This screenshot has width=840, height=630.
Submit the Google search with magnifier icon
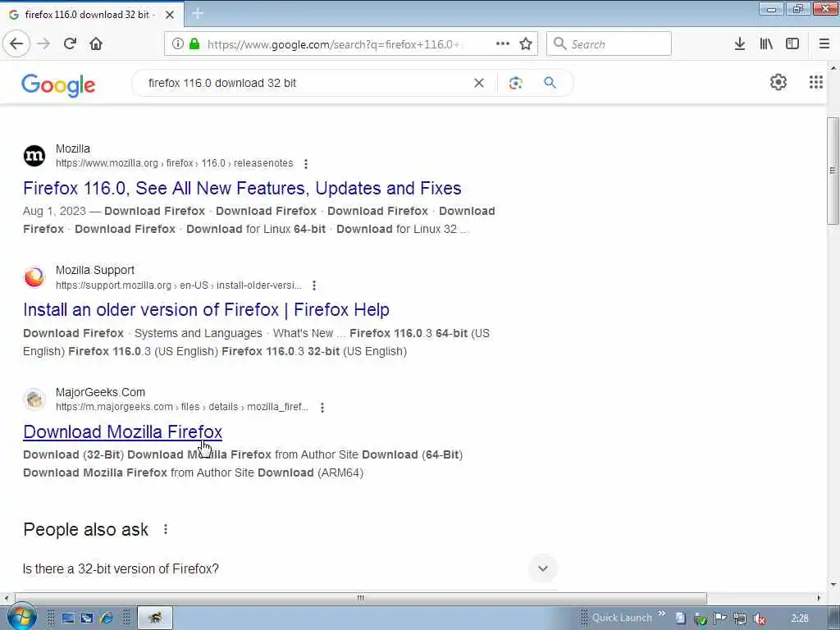pos(550,83)
